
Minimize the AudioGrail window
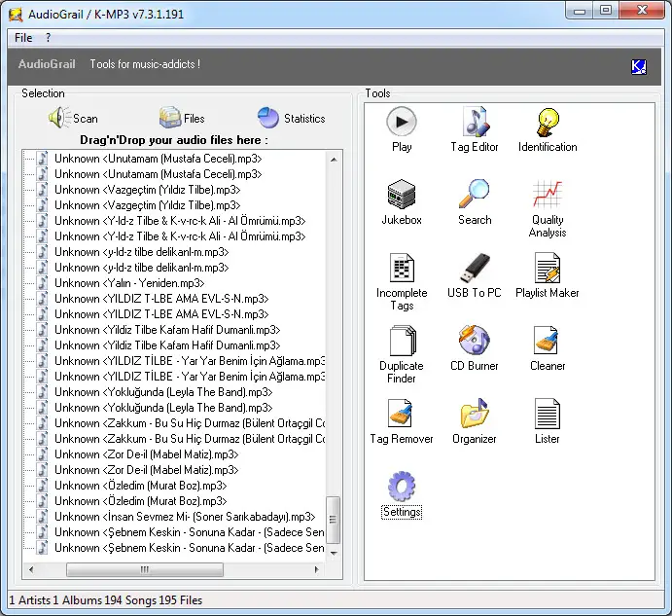tap(580, 11)
